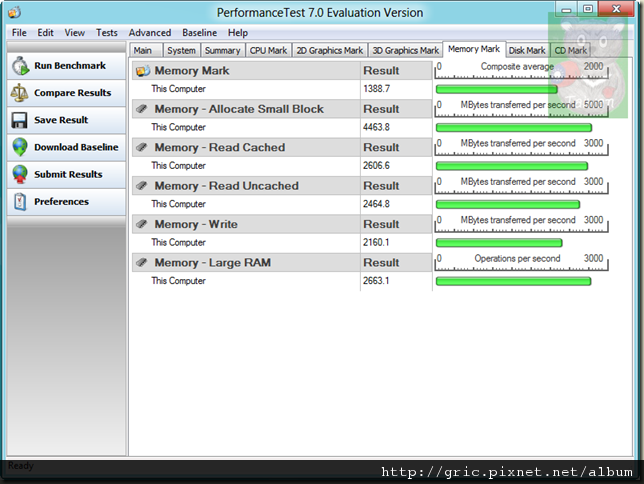The height and width of the screenshot is (484, 644).
Task: Click the Memory Write green result bar
Action: (499, 242)
